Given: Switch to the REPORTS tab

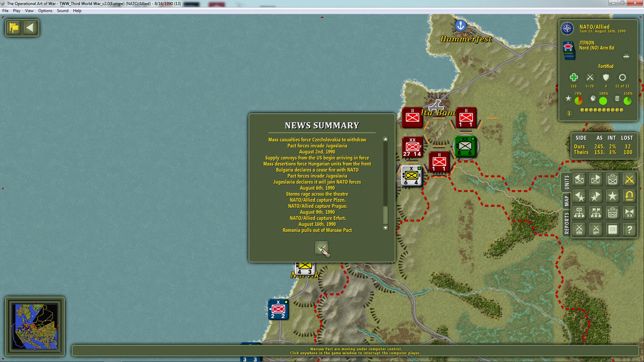Looking at the screenshot, I should (567, 223).
